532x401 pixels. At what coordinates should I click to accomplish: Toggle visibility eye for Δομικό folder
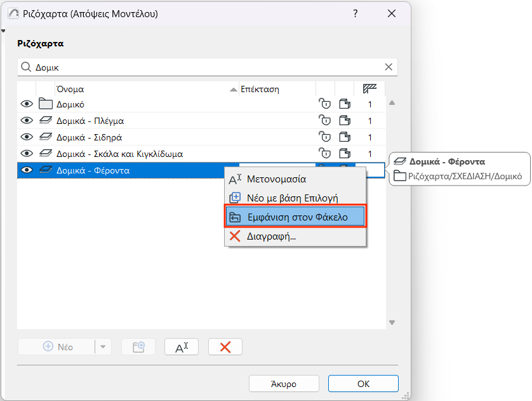[27, 104]
